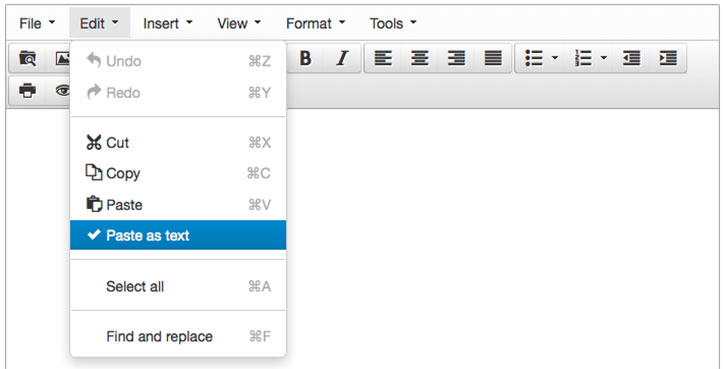The height and width of the screenshot is (369, 725).
Task: Open numbered list style dropdown arrow
Action: pyautogui.click(x=604, y=58)
